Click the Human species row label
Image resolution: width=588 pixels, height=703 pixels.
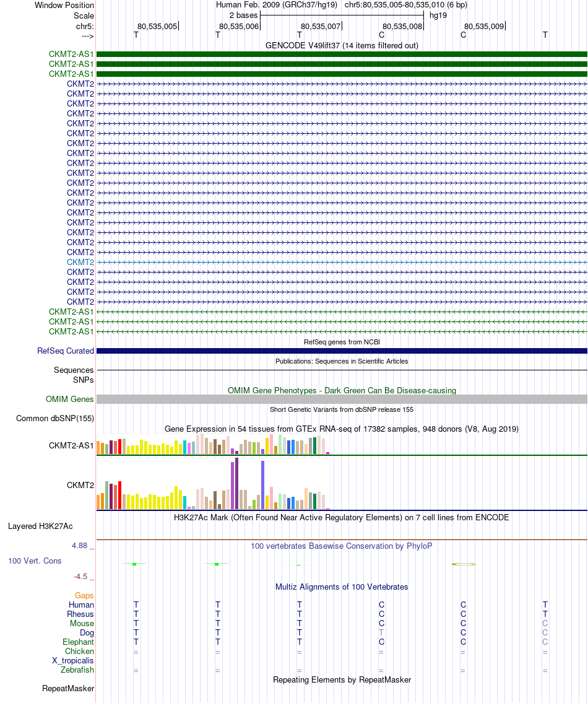(81, 605)
